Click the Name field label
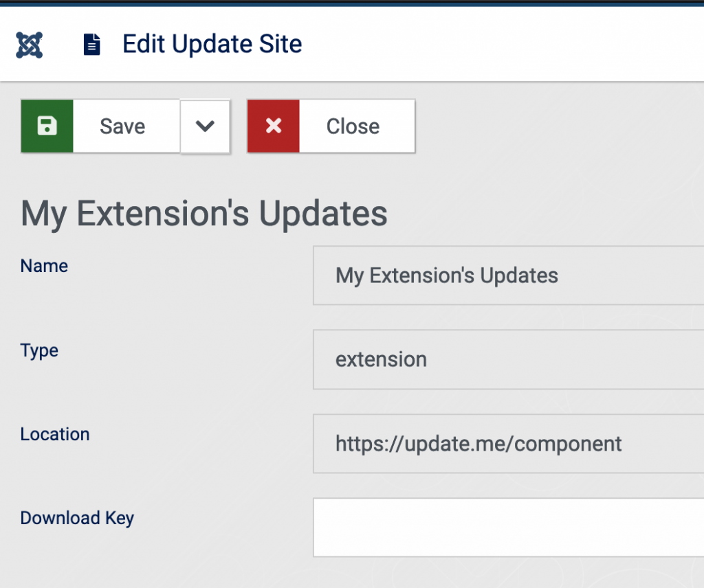Viewport: 704px width, 588px height. click(44, 266)
